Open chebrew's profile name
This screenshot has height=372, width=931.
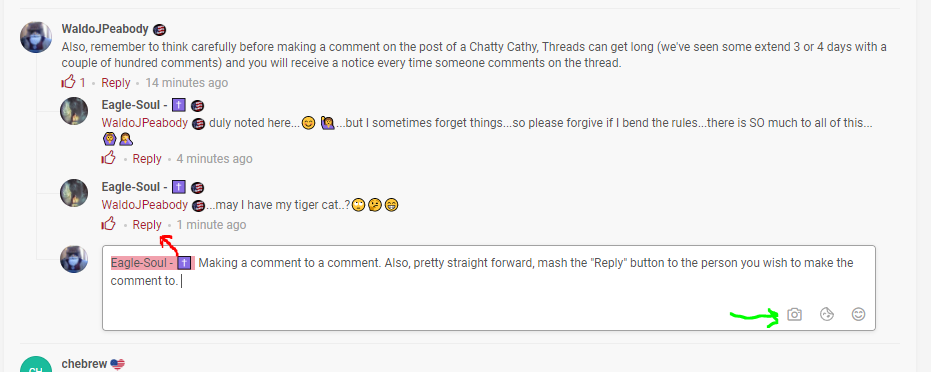pyautogui.click(x=84, y=364)
